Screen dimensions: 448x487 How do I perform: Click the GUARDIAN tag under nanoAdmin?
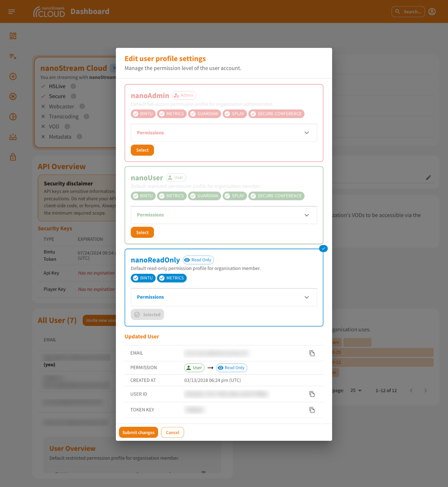point(204,114)
